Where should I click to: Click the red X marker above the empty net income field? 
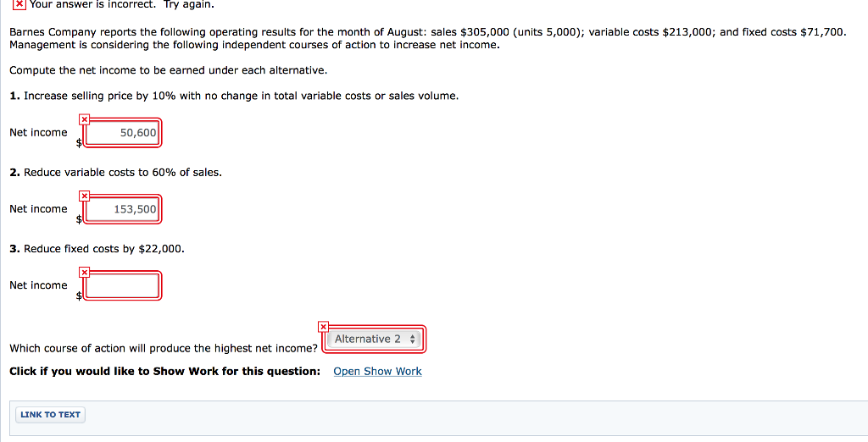click(x=84, y=272)
